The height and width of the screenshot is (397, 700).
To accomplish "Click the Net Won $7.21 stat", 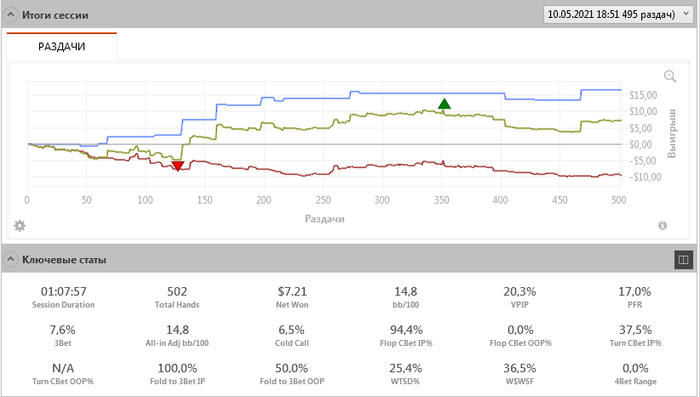I will (292, 297).
